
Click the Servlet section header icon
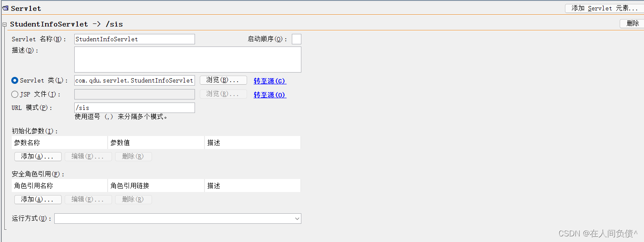5,8
